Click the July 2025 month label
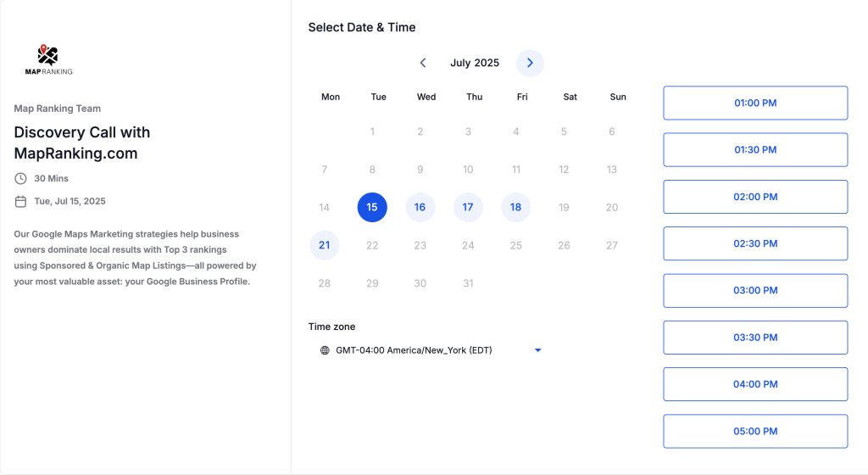This screenshot has width=868, height=475. [x=475, y=63]
